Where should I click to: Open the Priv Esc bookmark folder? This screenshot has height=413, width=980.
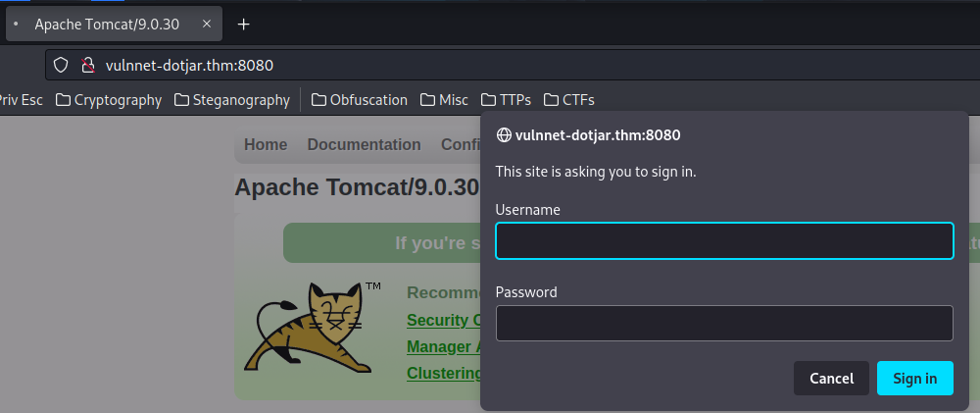[x=21, y=100]
